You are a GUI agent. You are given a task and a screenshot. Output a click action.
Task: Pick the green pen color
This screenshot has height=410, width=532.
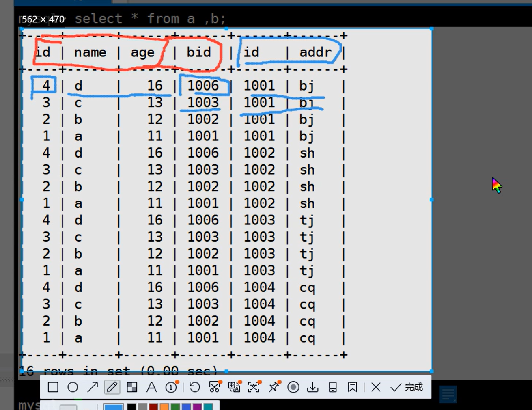click(x=175, y=407)
